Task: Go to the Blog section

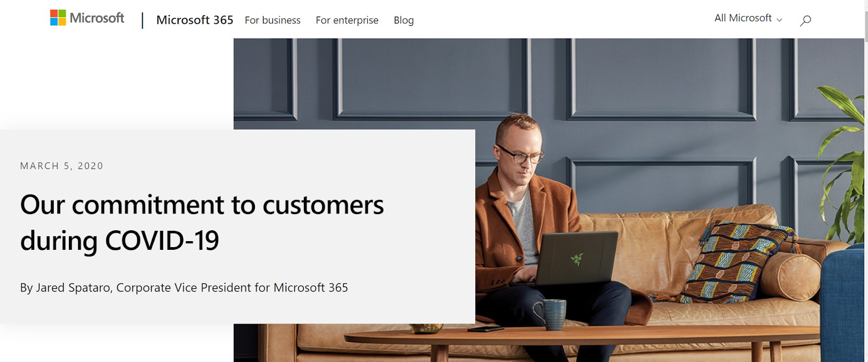Action: (404, 20)
